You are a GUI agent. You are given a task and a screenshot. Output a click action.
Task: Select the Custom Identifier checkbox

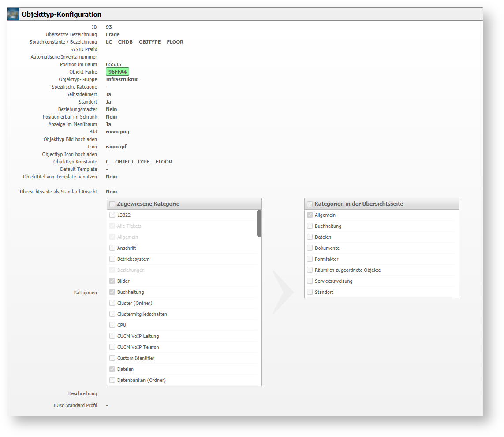[x=112, y=358]
